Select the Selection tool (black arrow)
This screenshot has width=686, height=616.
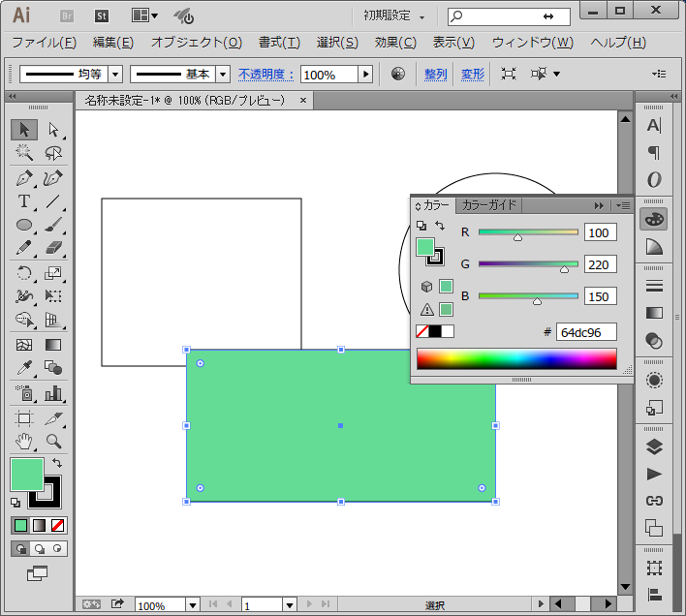tap(24, 130)
